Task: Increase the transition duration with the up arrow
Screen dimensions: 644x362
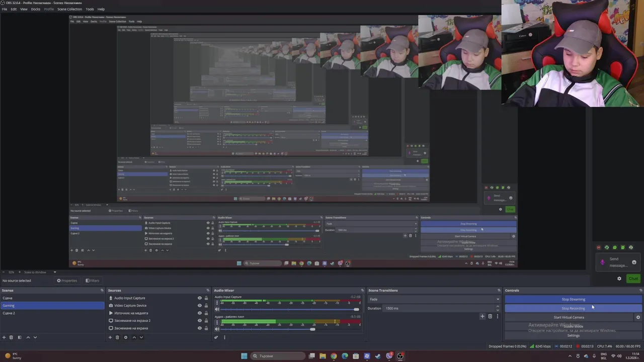Action: [x=498, y=307]
